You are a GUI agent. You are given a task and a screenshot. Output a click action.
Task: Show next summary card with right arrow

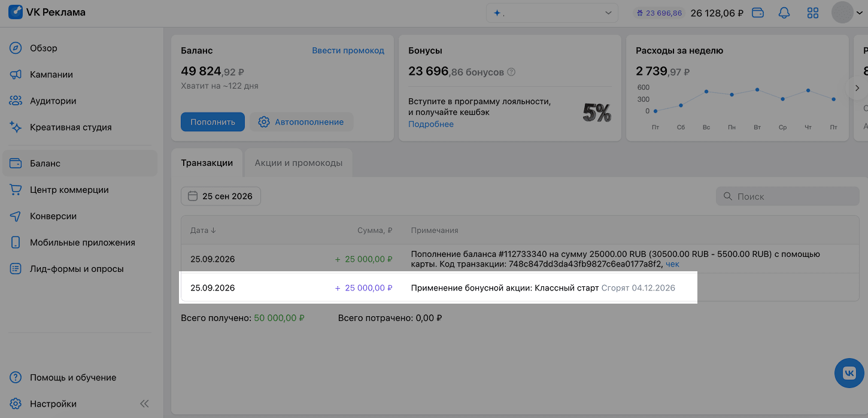click(x=857, y=88)
